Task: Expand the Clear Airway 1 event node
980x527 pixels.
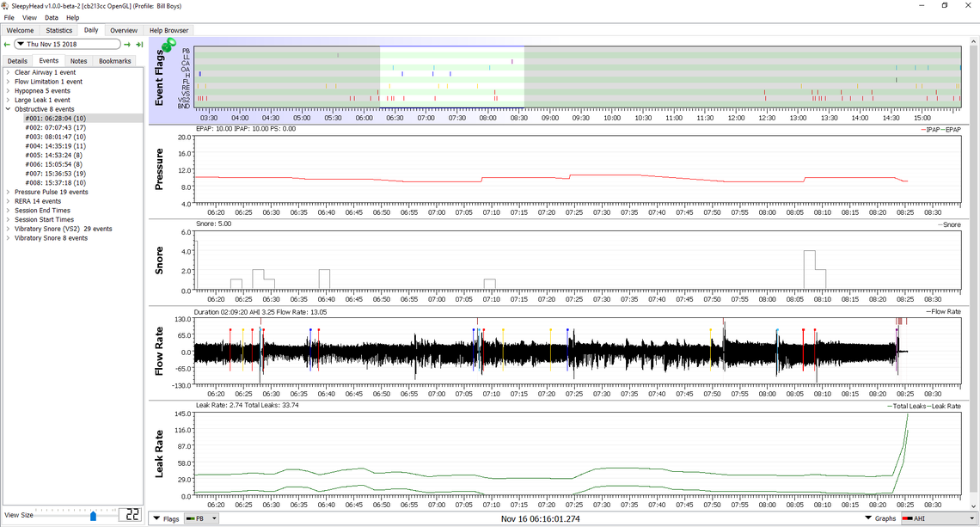Action: pos(8,72)
